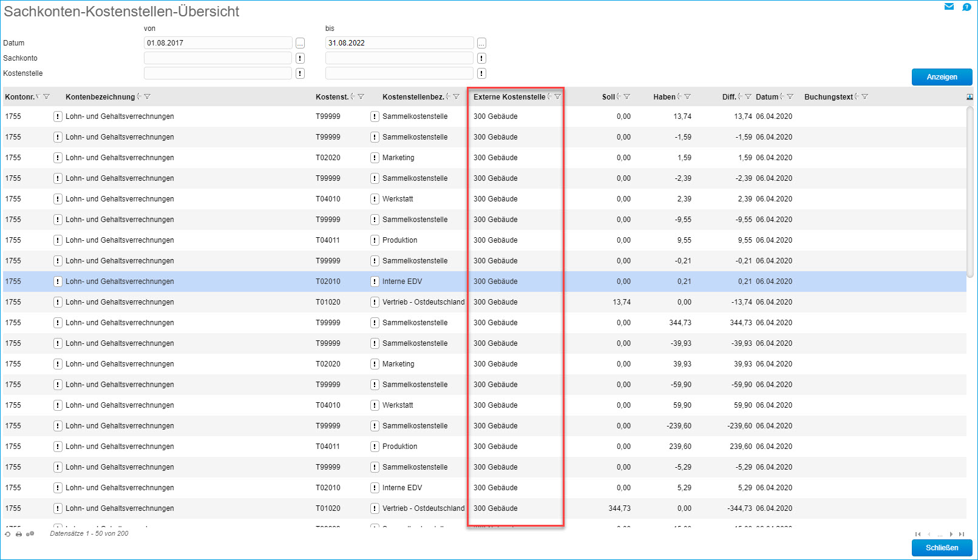Click into the Sachkonto 'von' input field
The image size is (978, 560).
(218, 58)
